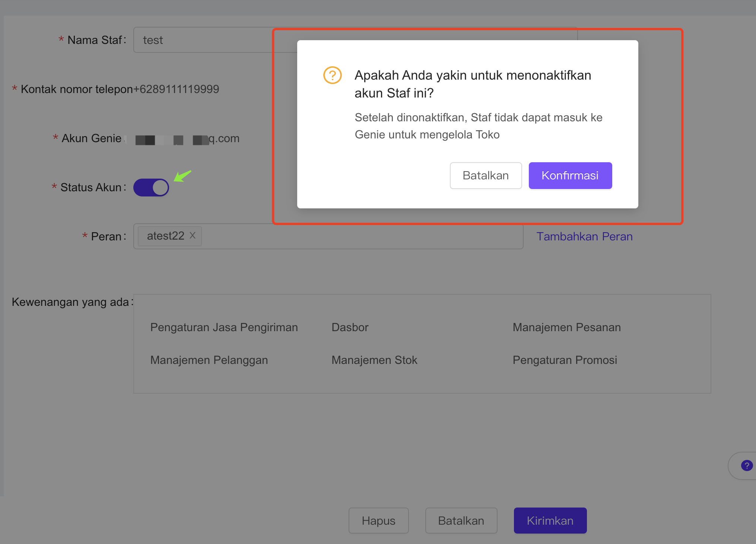
Task: Submit the form with Kirimkan
Action: click(550, 521)
